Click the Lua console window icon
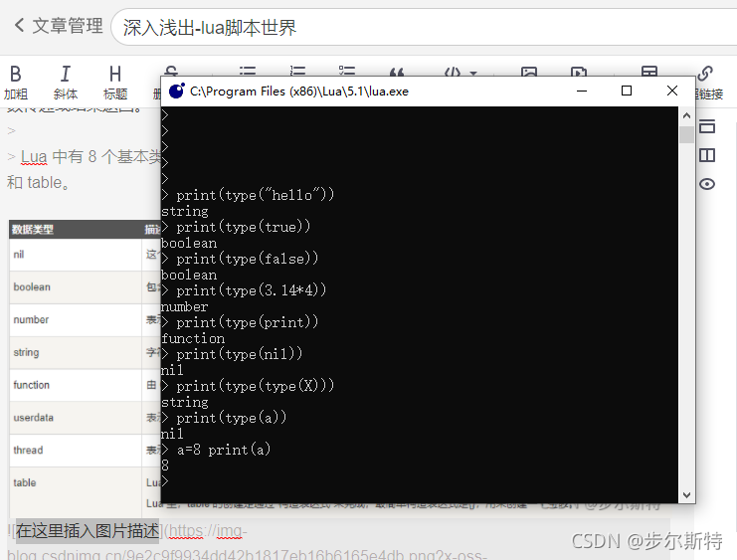The image size is (737, 560). tap(176, 92)
